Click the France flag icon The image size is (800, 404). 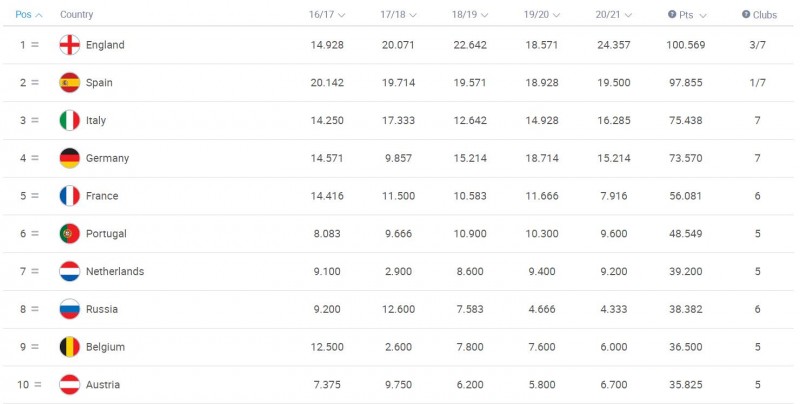[x=69, y=196]
